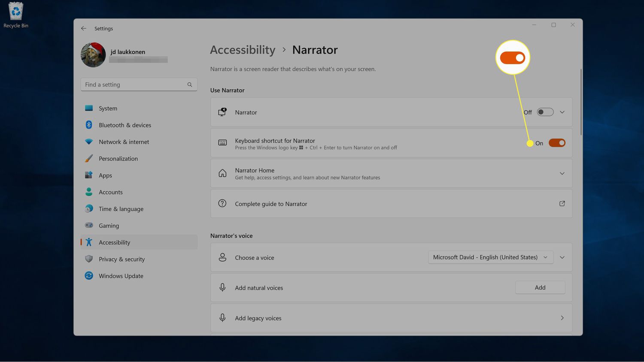Click the Windows Update sync icon
The image size is (644, 362).
[89, 275]
